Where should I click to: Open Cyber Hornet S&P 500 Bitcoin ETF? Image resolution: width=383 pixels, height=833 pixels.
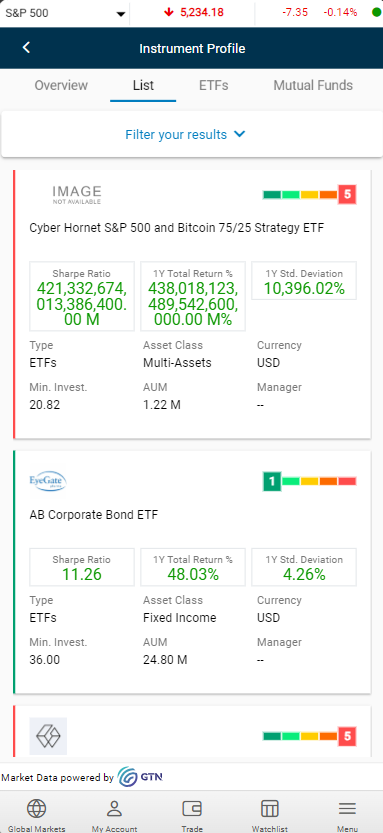pyautogui.click(x=177, y=228)
